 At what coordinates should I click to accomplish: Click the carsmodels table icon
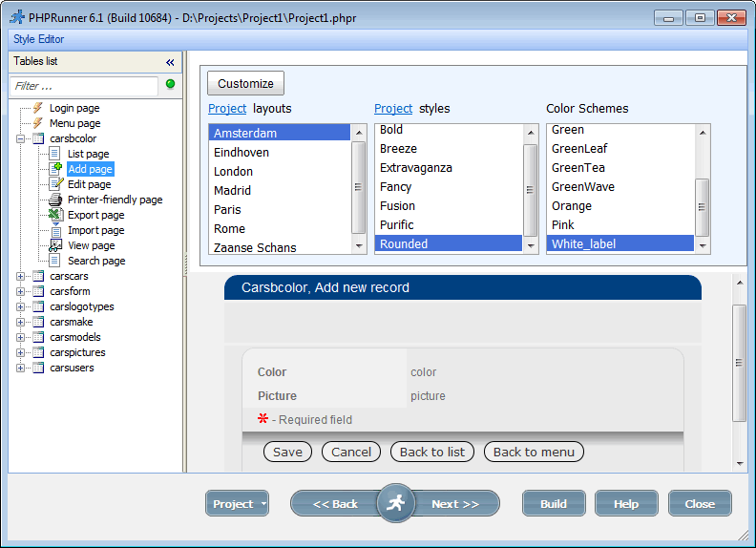(x=38, y=337)
